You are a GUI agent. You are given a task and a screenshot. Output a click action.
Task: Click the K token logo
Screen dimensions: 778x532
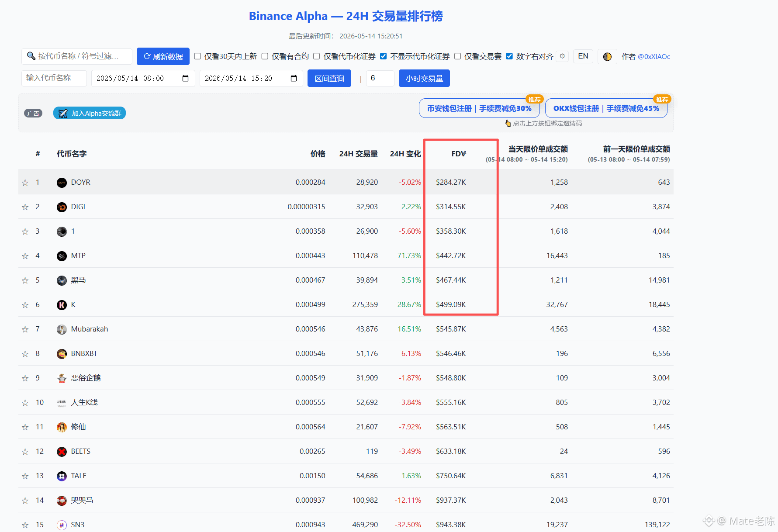[62, 305]
